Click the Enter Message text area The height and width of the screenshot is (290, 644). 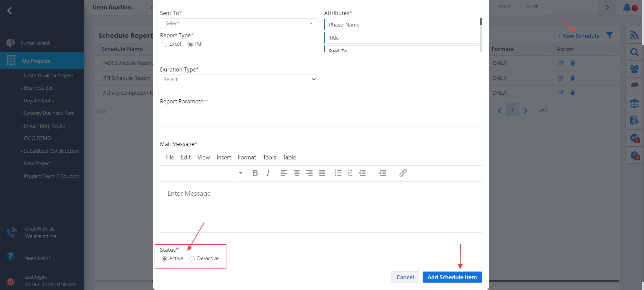pos(321,207)
